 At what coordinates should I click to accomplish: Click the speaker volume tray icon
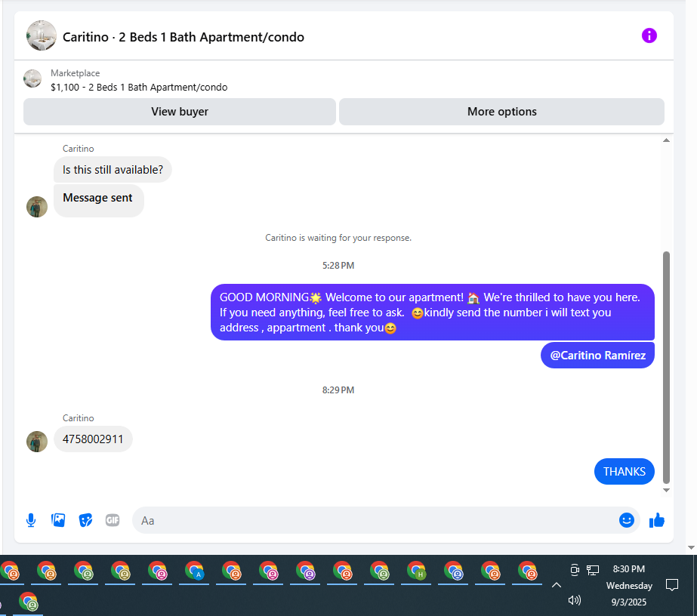pos(575,600)
